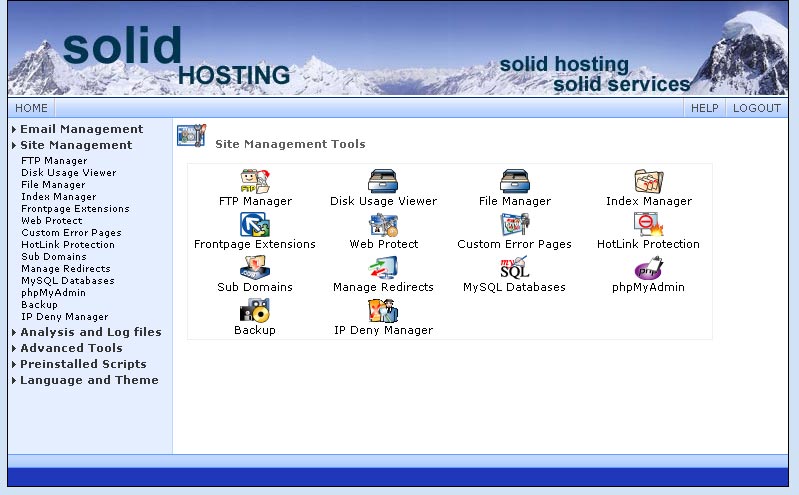Expand the Email Management section
This screenshot has width=799, height=495.
pyautogui.click(x=81, y=129)
